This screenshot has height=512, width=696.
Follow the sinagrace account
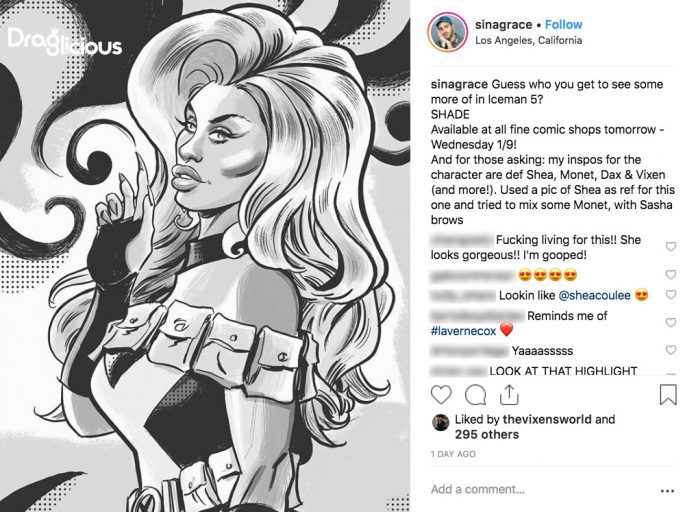tap(563, 24)
